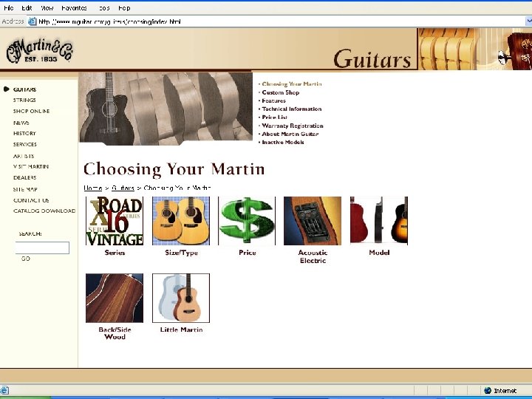Select Guitars in the sidebar
532x399 pixels.
(25, 89)
